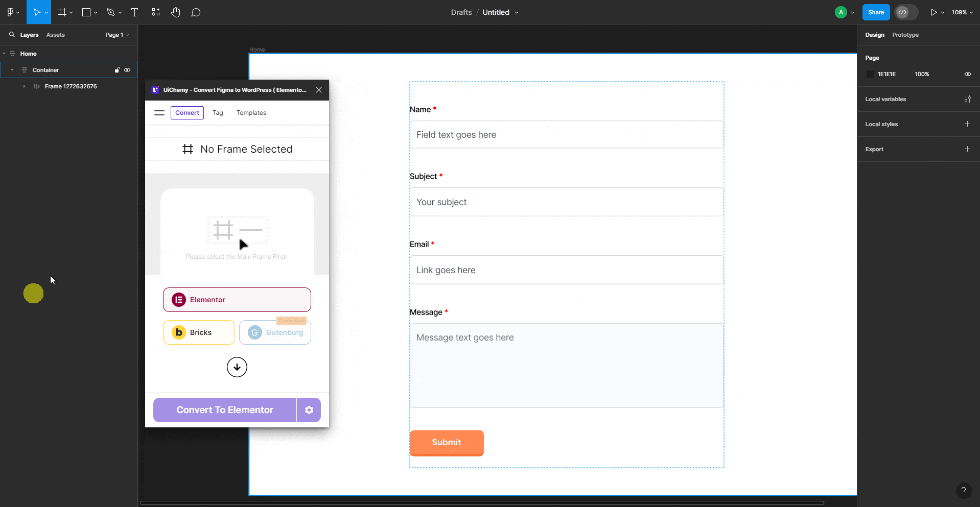Open the Page 1 dropdown
This screenshot has width=980, height=507.
tap(116, 35)
